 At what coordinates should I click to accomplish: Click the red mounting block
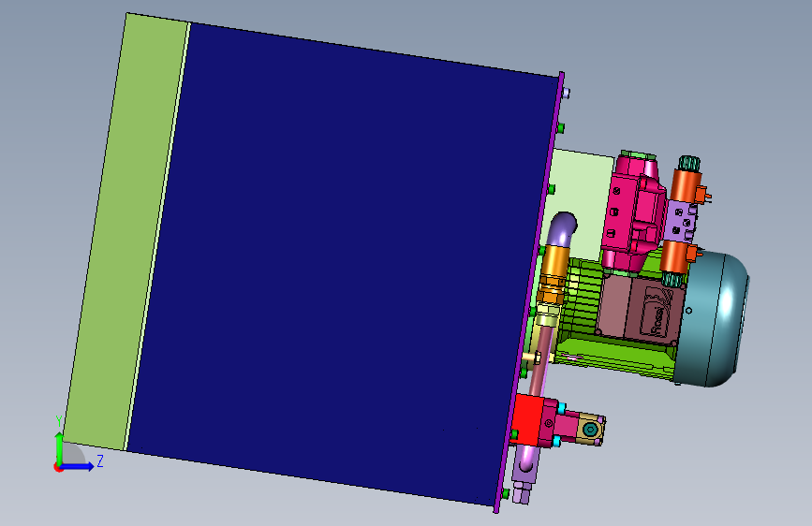[527, 419]
